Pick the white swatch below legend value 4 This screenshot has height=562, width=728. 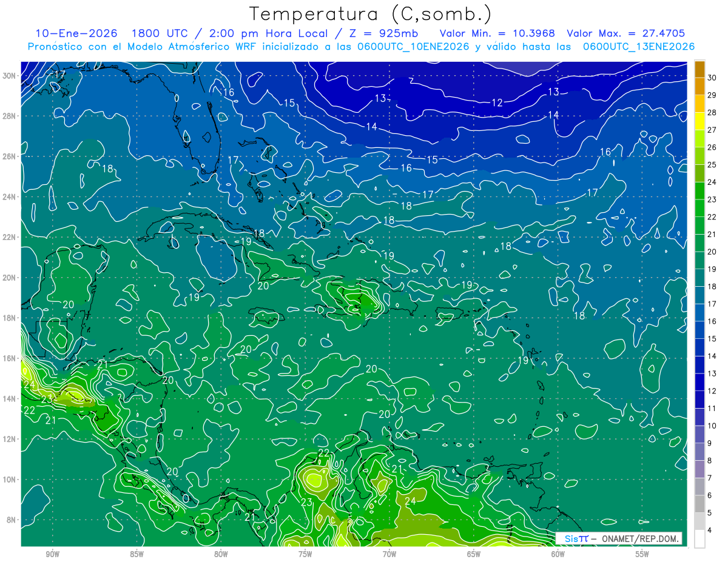pos(699,539)
